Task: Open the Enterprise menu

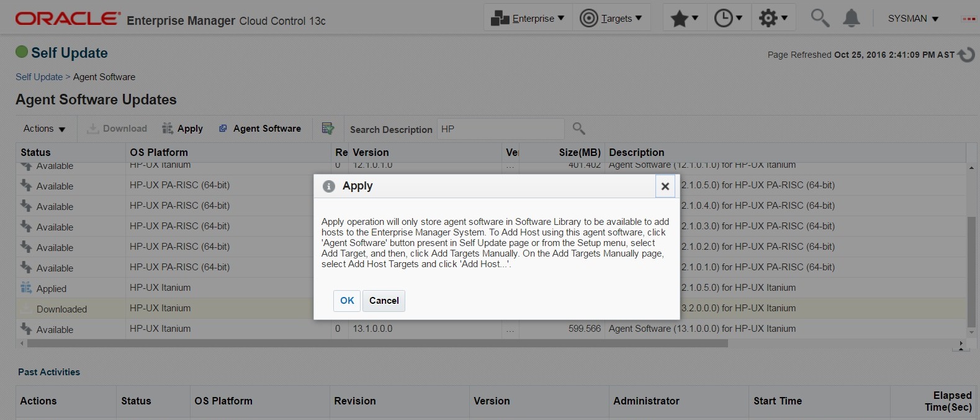Action: click(x=528, y=18)
